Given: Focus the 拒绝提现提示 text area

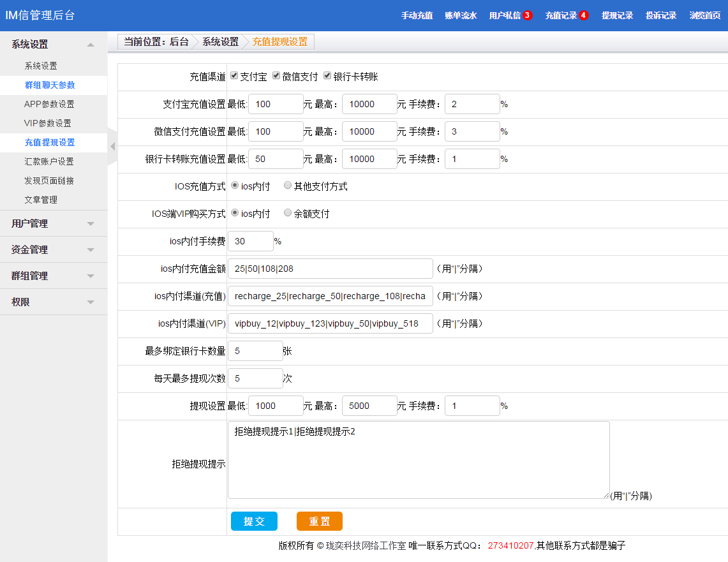Looking at the screenshot, I should pos(418,460).
